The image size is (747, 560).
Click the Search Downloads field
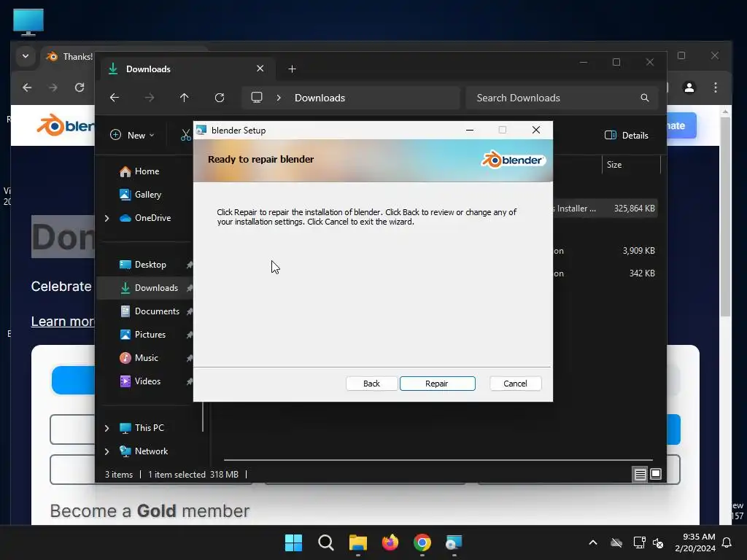(562, 98)
